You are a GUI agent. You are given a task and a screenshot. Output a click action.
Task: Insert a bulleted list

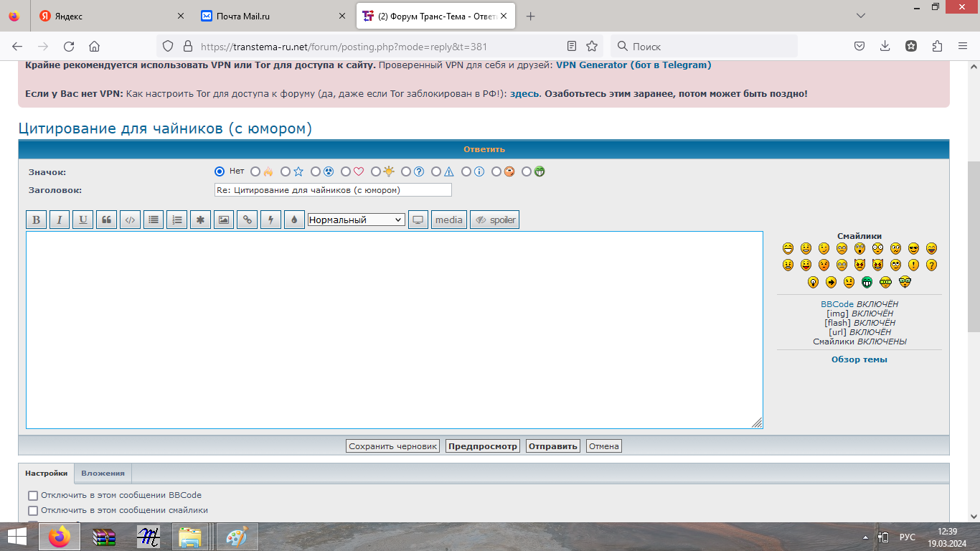coord(154,220)
